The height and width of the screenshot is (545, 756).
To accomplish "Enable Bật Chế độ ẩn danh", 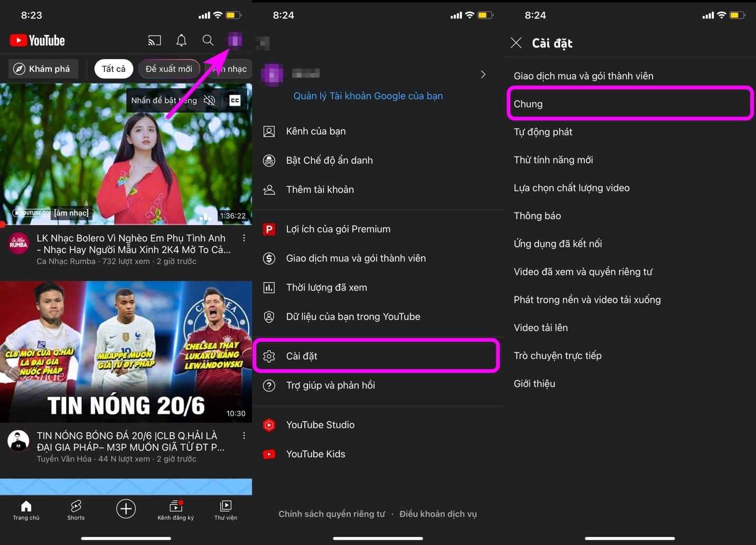I will coord(329,160).
